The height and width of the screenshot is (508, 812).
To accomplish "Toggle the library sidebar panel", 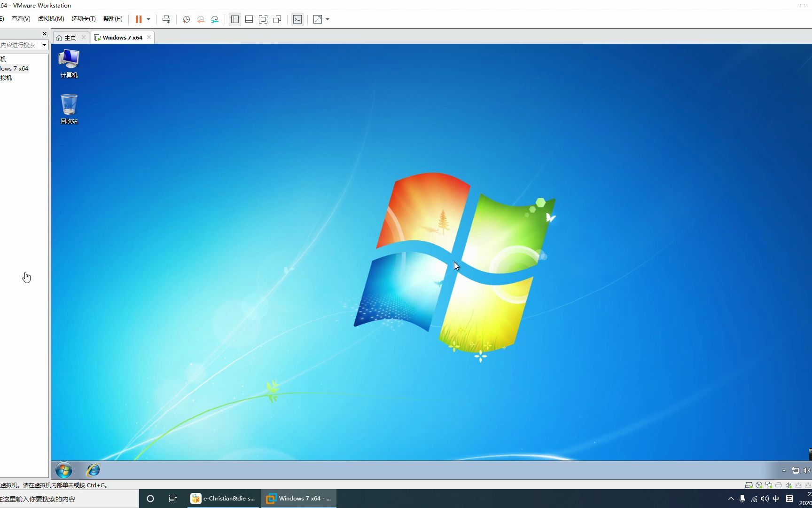I will click(x=235, y=19).
